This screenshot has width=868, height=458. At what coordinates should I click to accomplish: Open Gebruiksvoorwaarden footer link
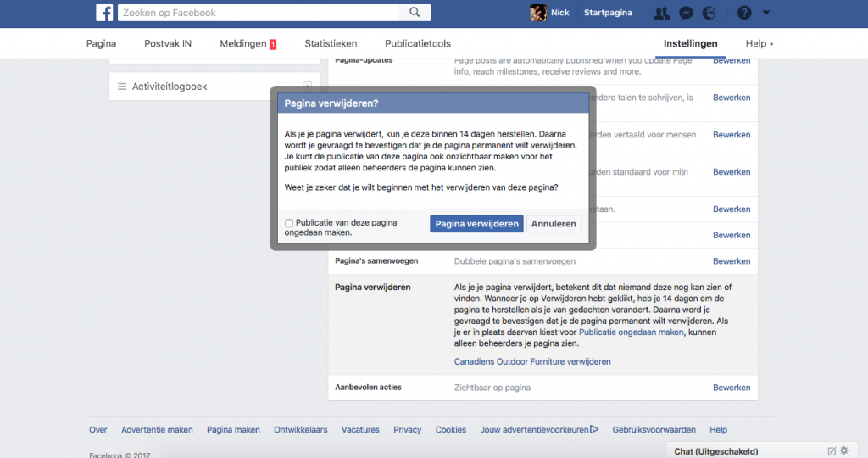point(654,430)
